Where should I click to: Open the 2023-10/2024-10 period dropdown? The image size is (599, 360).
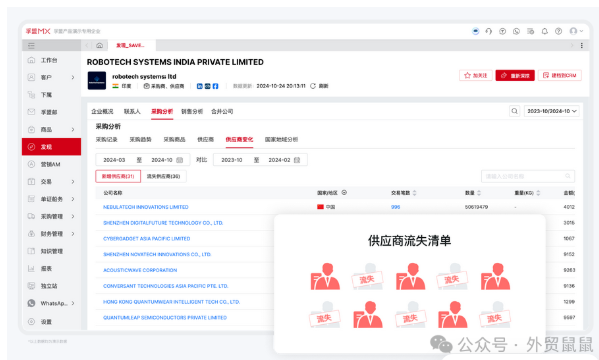552,111
